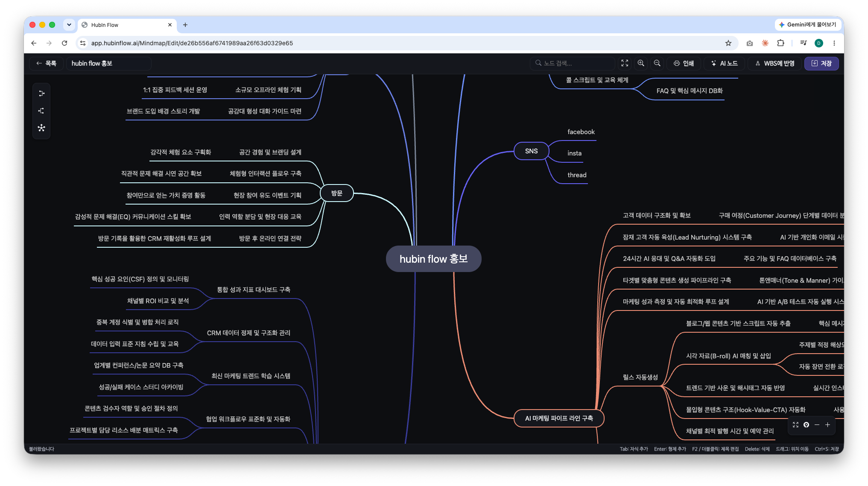Go back to 목록 list
868x486 pixels.
click(x=46, y=63)
